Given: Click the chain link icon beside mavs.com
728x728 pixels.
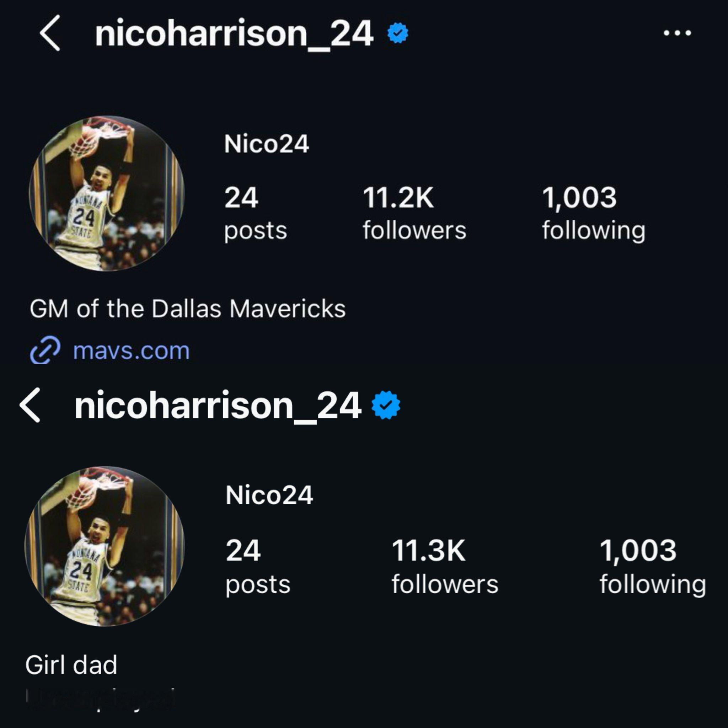Looking at the screenshot, I should 45,351.
